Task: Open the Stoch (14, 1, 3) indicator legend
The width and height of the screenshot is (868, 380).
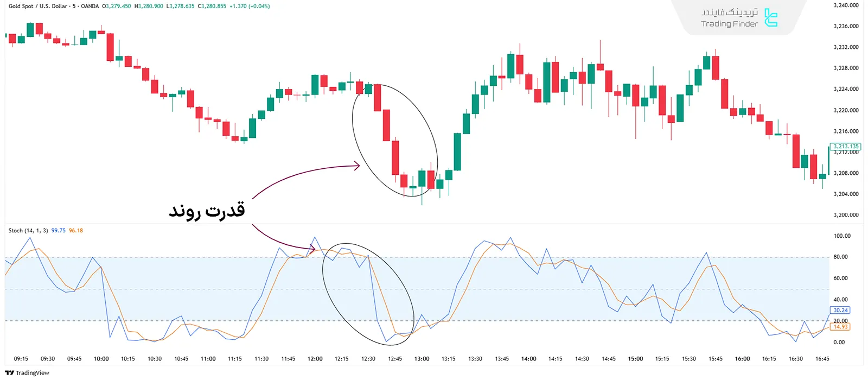Action: coord(28,231)
